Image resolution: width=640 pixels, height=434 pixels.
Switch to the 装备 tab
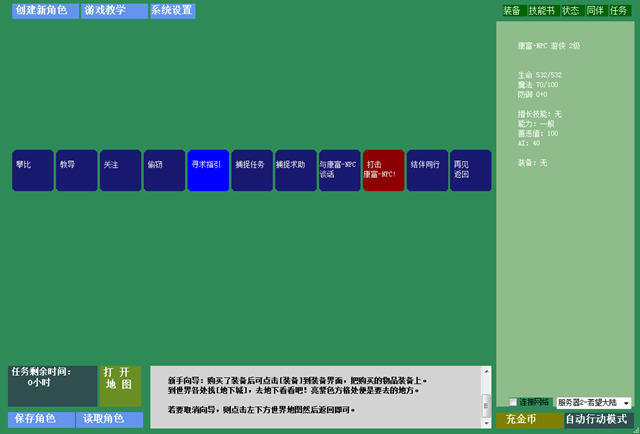(512, 10)
